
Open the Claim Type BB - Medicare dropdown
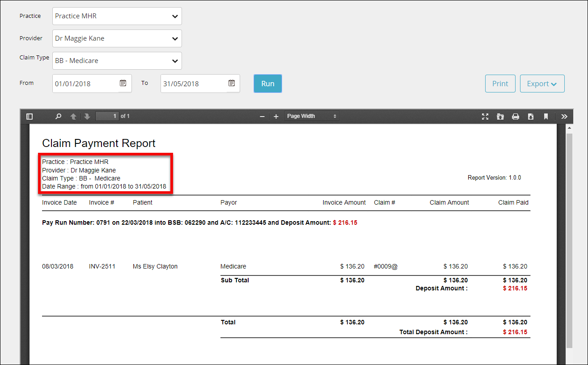tap(117, 61)
